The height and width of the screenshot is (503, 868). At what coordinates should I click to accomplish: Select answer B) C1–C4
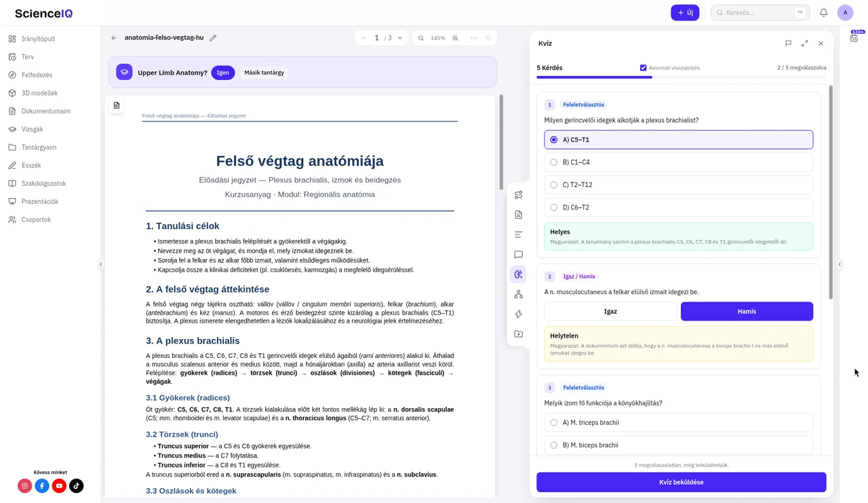678,162
